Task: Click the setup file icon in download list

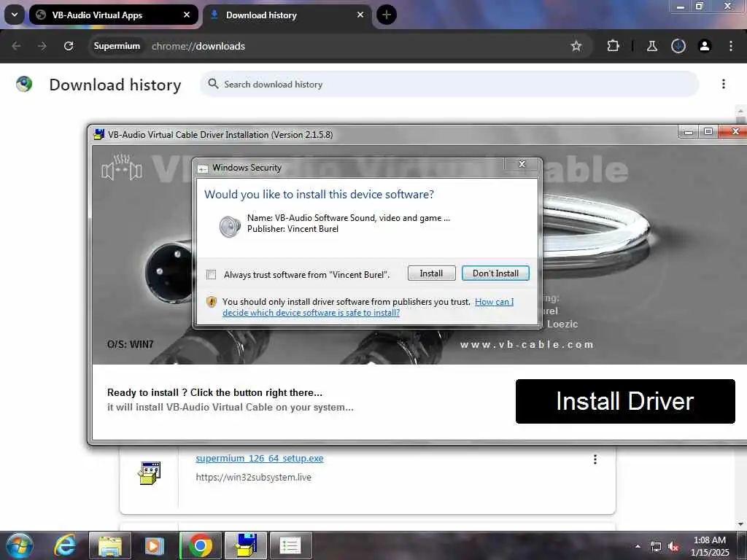Action: tap(150, 472)
